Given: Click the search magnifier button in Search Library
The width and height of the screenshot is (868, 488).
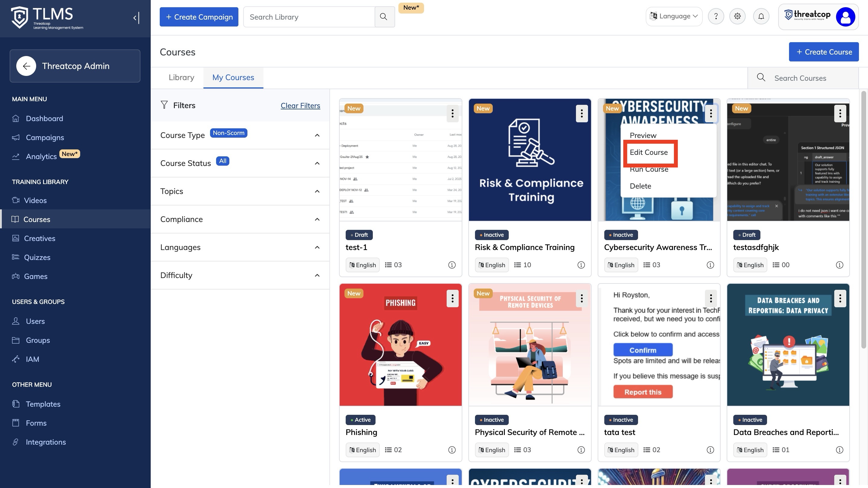Looking at the screenshot, I should (384, 17).
